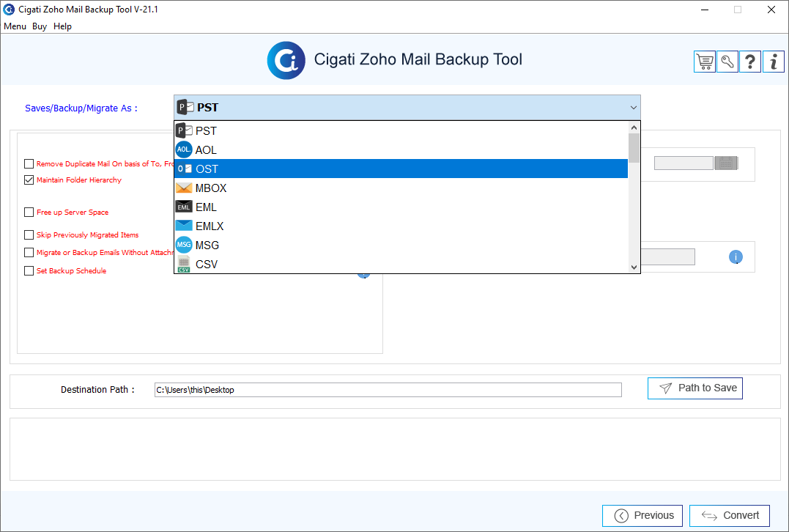The width and height of the screenshot is (789, 532).
Task: Open the Buy menu
Action: point(40,26)
